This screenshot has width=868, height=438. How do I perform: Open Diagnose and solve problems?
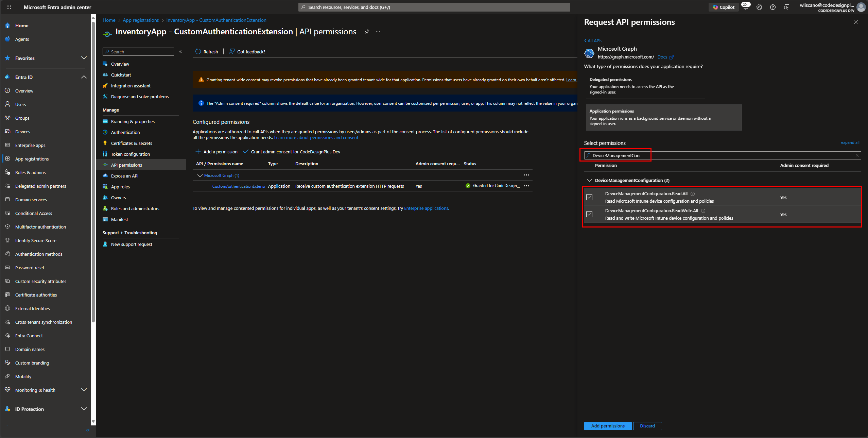coord(140,97)
